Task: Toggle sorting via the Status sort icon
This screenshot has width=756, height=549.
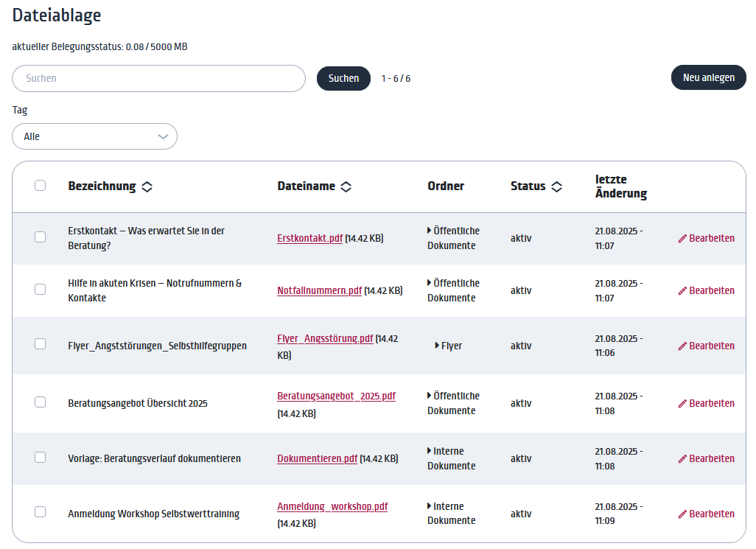Action: [557, 187]
